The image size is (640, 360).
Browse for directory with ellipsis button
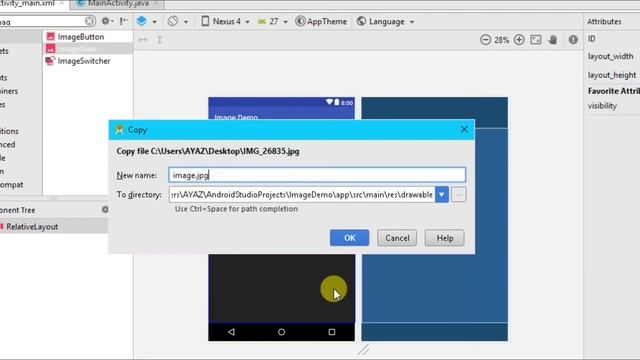click(x=459, y=195)
